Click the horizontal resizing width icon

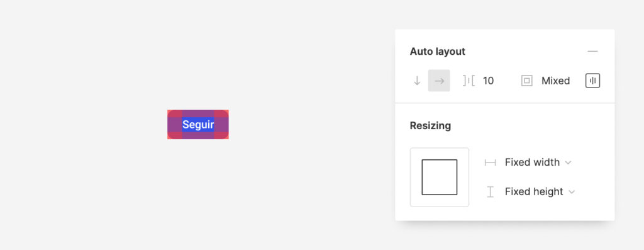point(490,162)
